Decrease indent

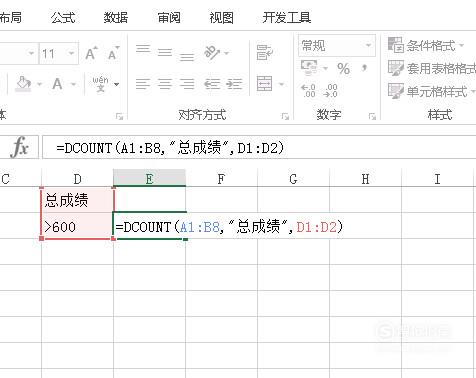coord(212,84)
